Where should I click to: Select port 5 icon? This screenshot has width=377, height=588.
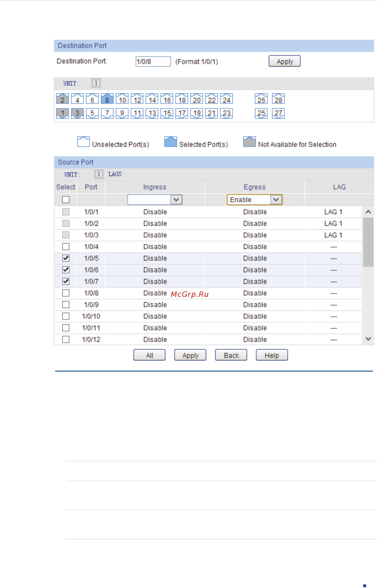92,113
